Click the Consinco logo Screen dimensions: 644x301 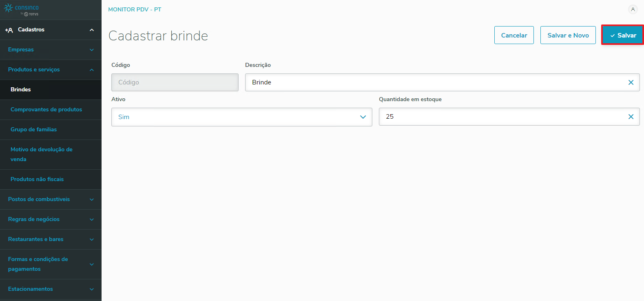coord(21,9)
